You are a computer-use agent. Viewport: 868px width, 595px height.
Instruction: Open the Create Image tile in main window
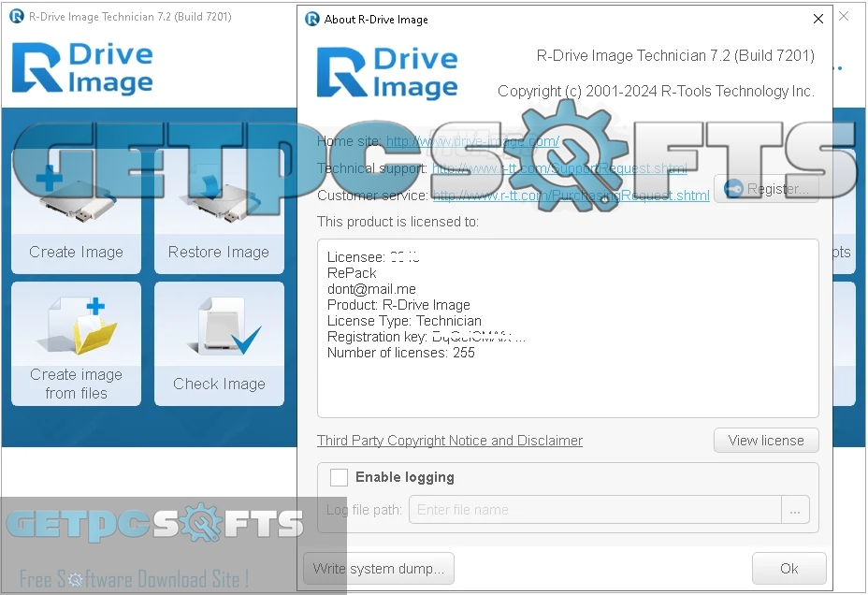pos(76,211)
